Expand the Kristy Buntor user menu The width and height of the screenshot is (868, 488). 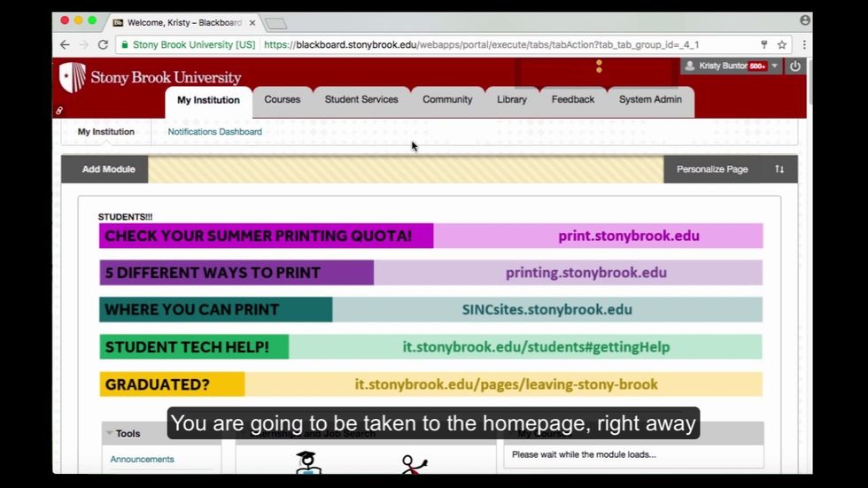[x=775, y=66]
